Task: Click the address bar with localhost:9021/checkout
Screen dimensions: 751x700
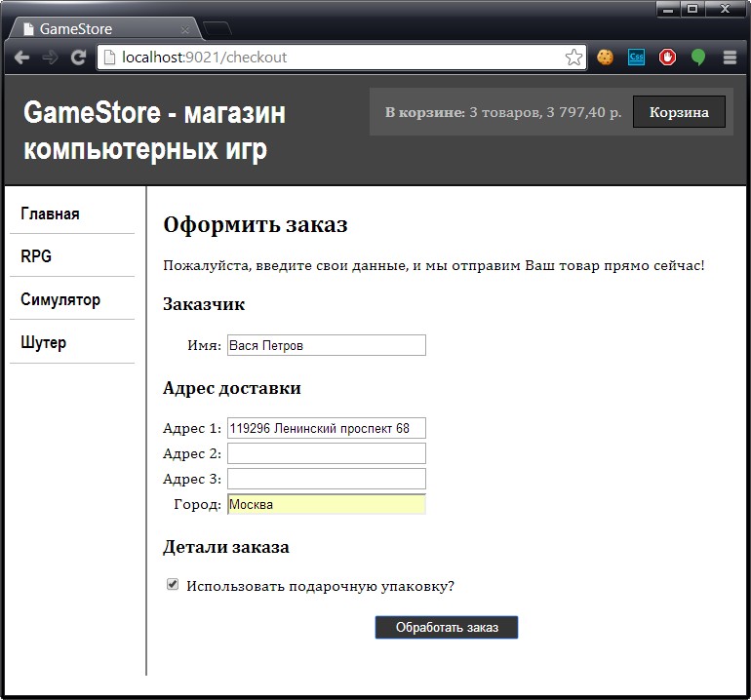Action: [341, 58]
